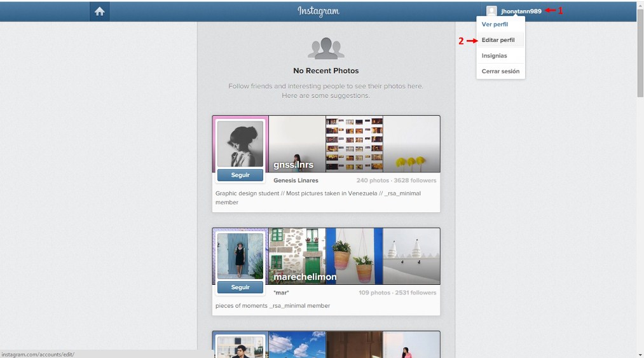The image size is (644, 358).
Task: View marechelimon hanging baskets photo
Action: tap(354, 256)
